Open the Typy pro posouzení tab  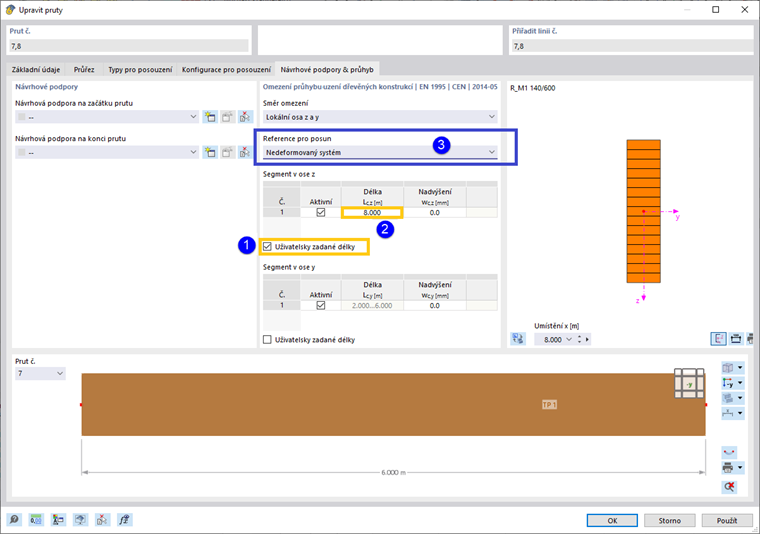pos(140,69)
